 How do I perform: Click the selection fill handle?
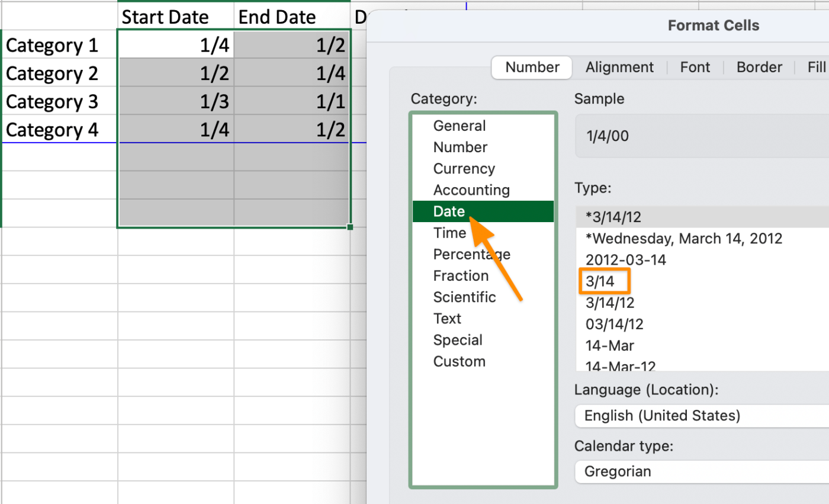point(351,227)
